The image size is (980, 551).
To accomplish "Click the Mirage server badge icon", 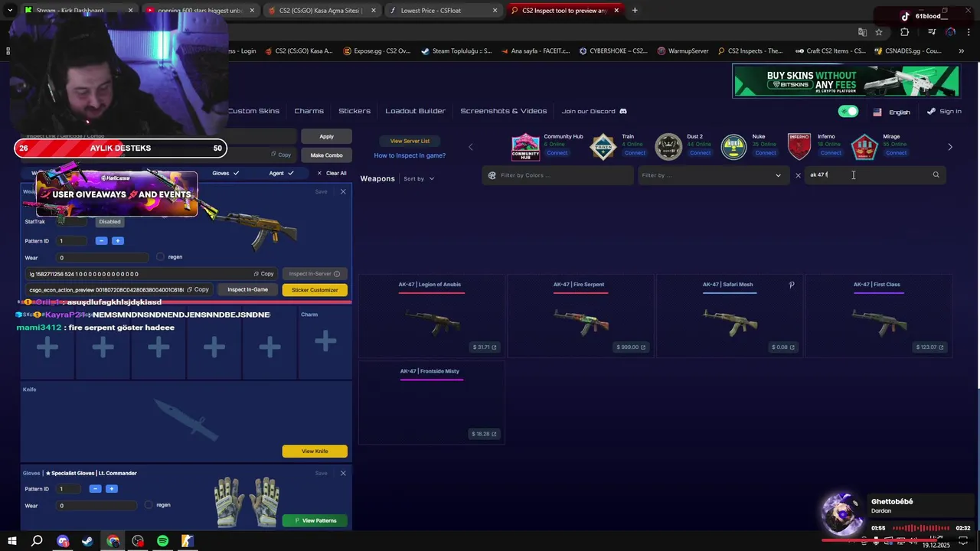I will (x=864, y=147).
